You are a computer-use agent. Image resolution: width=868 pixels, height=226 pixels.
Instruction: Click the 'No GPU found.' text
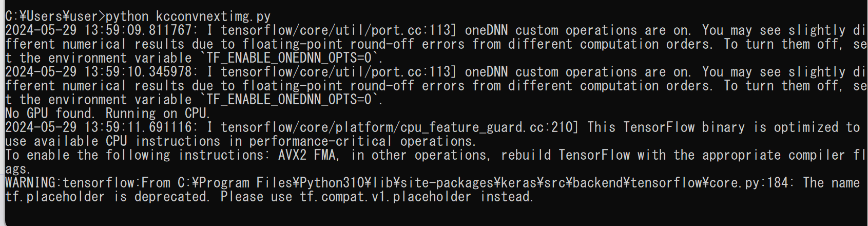pyautogui.click(x=50, y=114)
